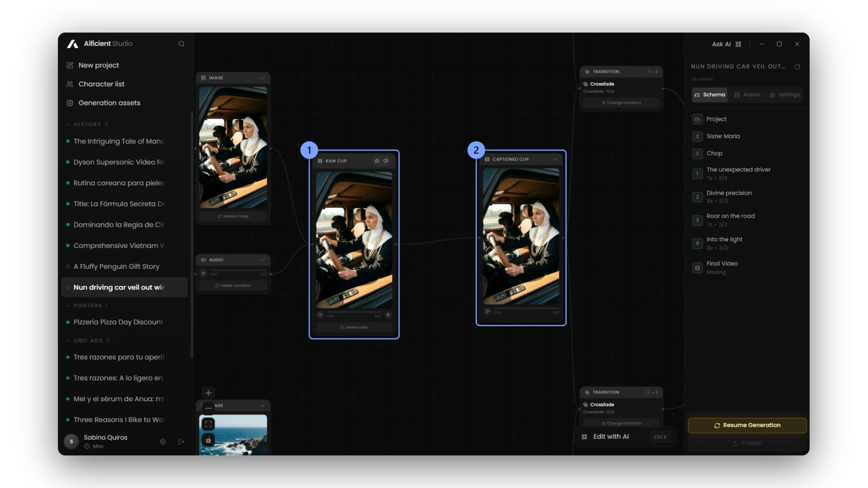Open user settings gear next to Sabino Quiros
The width and height of the screenshot is (868, 488).
click(x=163, y=442)
